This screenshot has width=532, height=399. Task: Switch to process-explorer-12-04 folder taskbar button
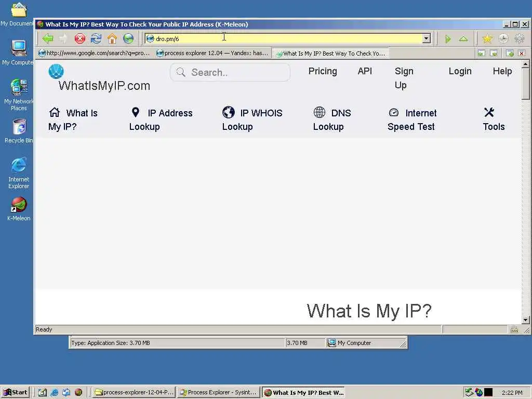click(x=134, y=392)
